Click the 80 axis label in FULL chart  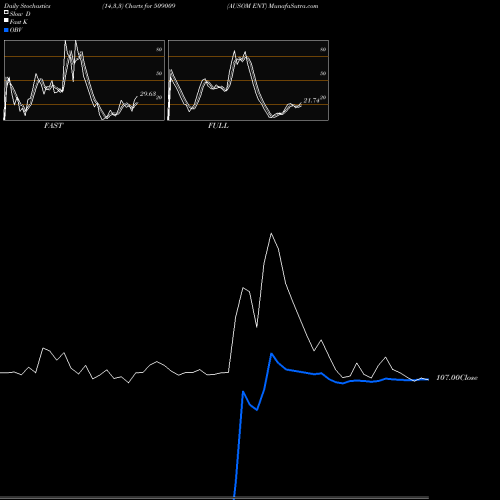[x=323, y=49]
